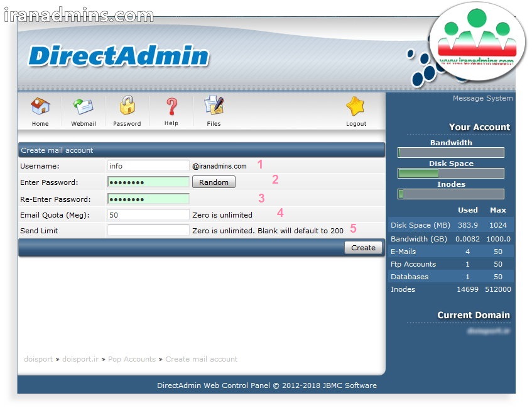Viewport: 532px width, 410px height.
Task: Follow the doisport.ir breadcrumb link
Action: 80,359
